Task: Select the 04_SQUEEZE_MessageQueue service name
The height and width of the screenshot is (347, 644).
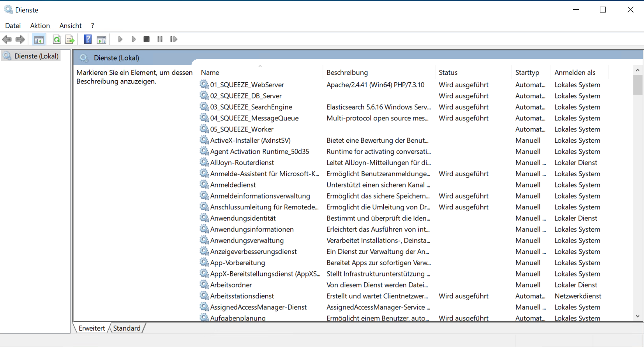Action: pos(254,118)
